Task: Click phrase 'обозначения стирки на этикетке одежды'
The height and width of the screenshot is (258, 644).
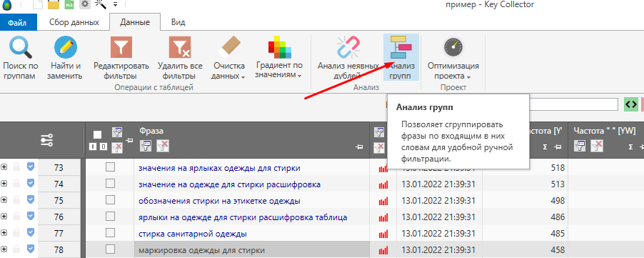Action: click(x=219, y=201)
